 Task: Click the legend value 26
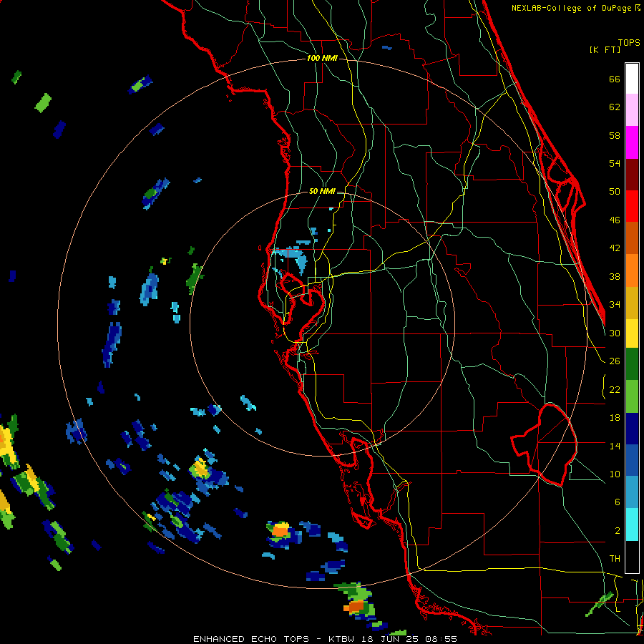(x=615, y=361)
